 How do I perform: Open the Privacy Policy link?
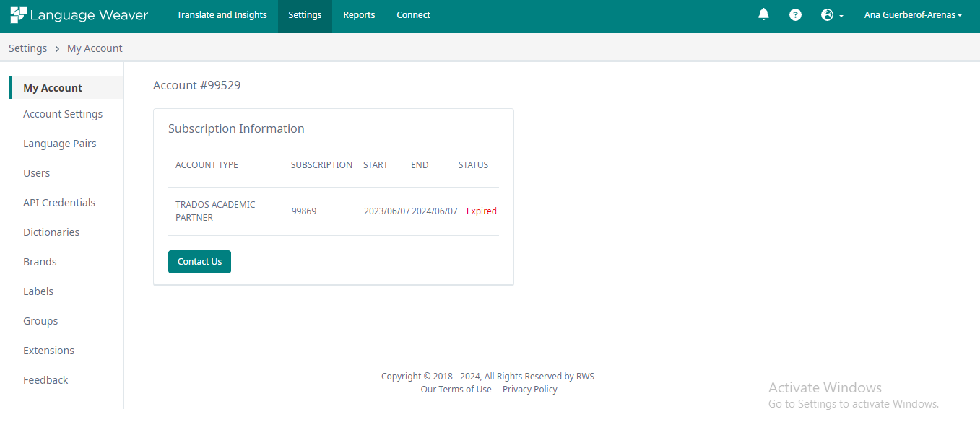tap(529, 389)
